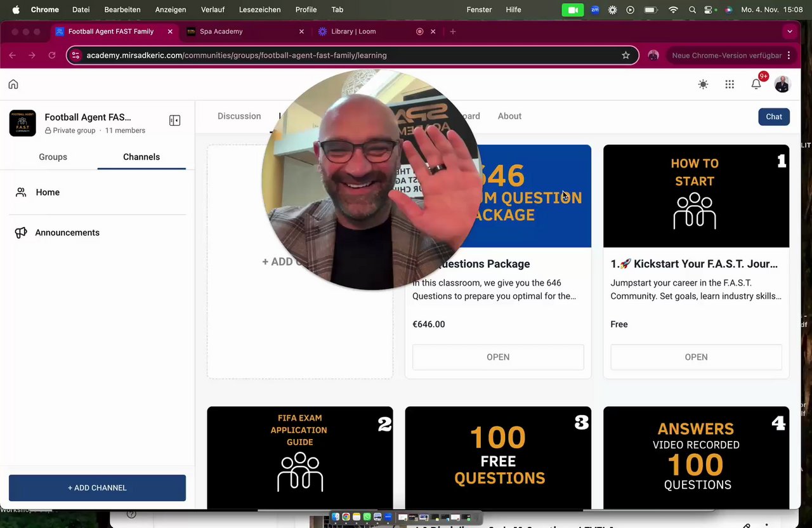Click the site info icon in address bar
The width and height of the screenshot is (812, 528).
(76, 55)
